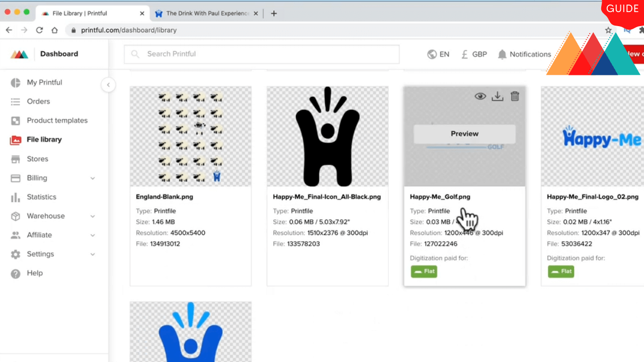Screen dimensions: 644x362
Task: Delete Happy-Me_Golf.png with the trash icon
Action: click(x=515, y=96)
